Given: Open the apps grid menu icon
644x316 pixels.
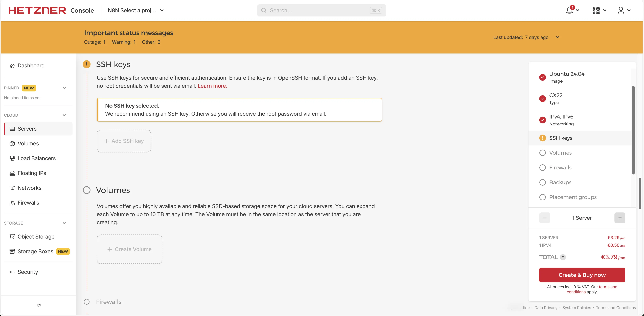Looking at the screenshot, I should [x=596, y=11].
